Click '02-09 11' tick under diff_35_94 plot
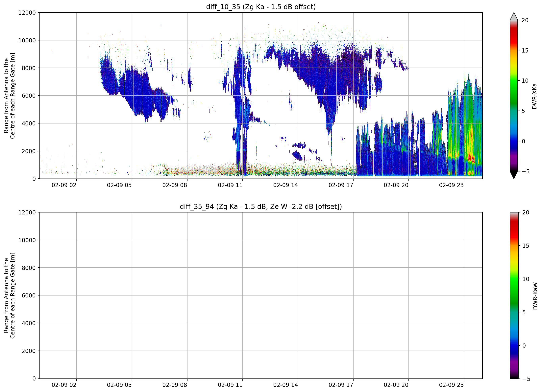The height and width of the screenshot is (392, 542). point(230,385)
